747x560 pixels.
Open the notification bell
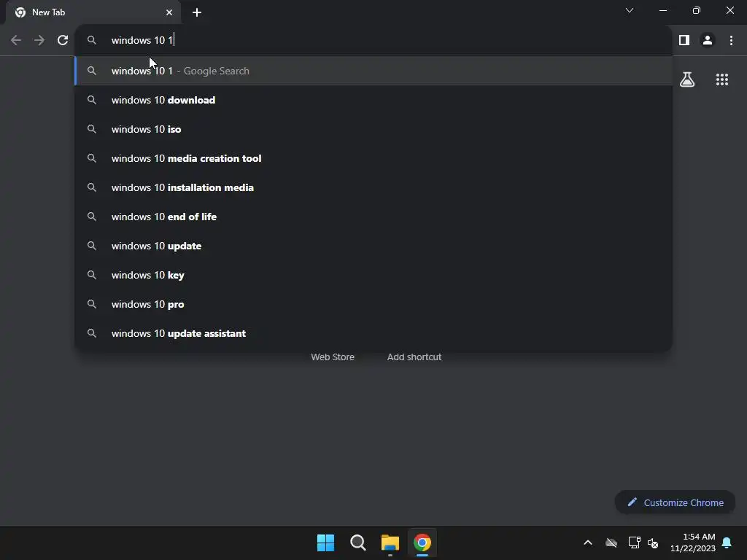tap(727, 542)
